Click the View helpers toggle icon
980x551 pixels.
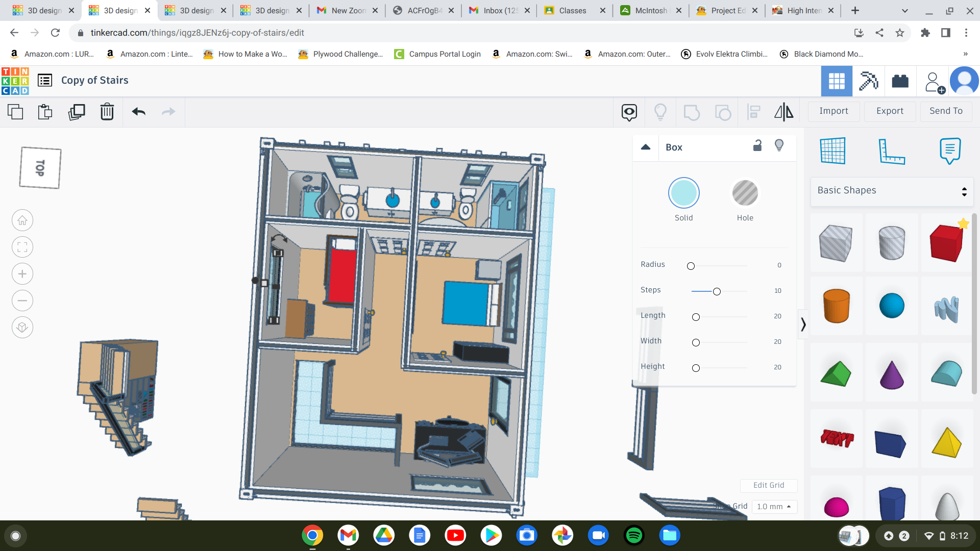[660, 111]
